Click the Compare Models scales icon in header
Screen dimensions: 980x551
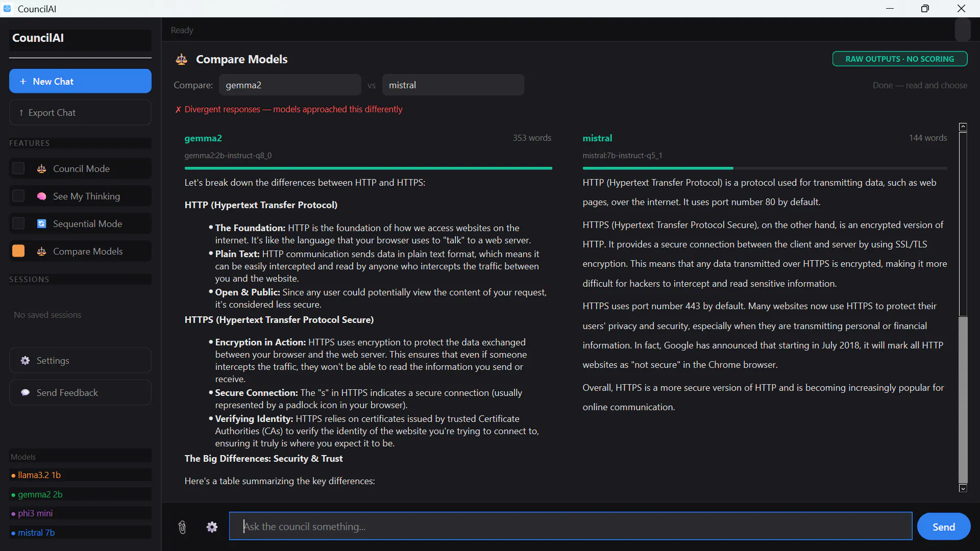pos(181,60)
